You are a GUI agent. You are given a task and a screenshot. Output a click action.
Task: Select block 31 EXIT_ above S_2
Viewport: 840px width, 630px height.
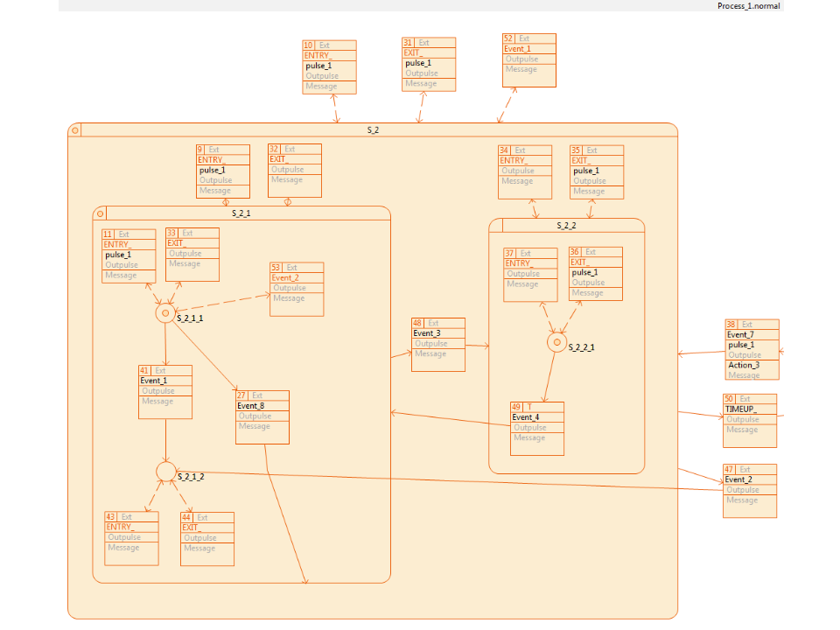coord(429,63)
